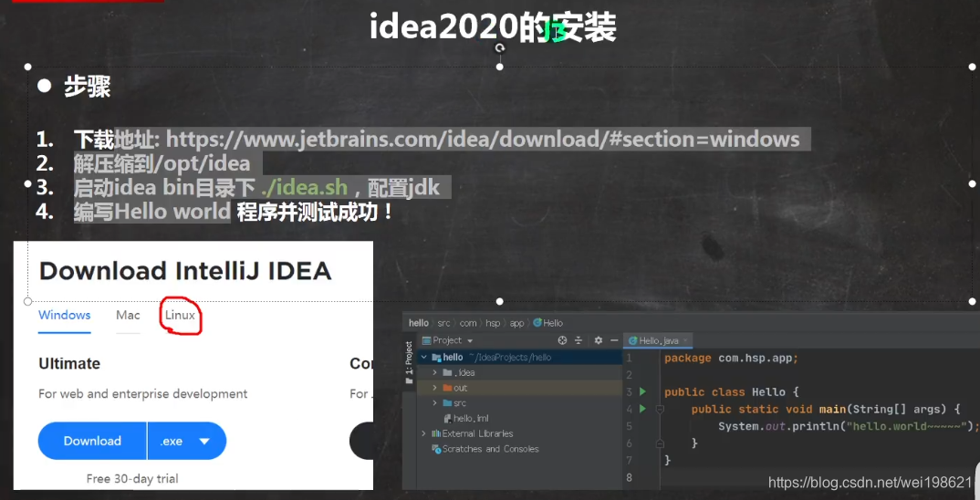Click the 步骤 bullet heading

pyautogui.click(x=88, y=87)
